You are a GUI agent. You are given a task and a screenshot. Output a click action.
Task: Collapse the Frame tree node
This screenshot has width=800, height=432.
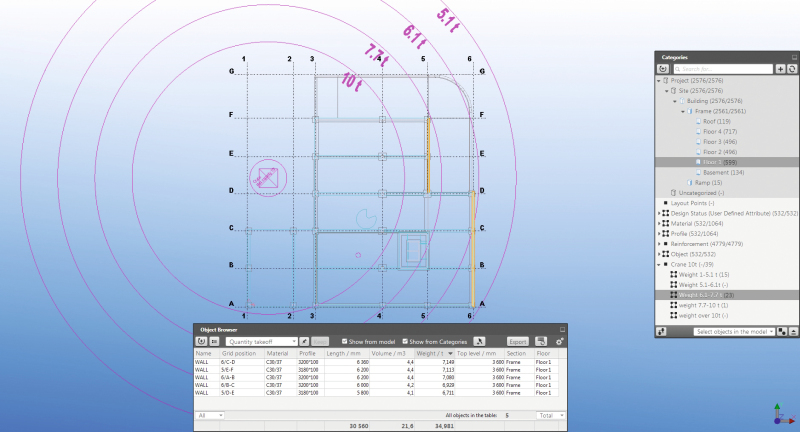[x=683, y=111]
